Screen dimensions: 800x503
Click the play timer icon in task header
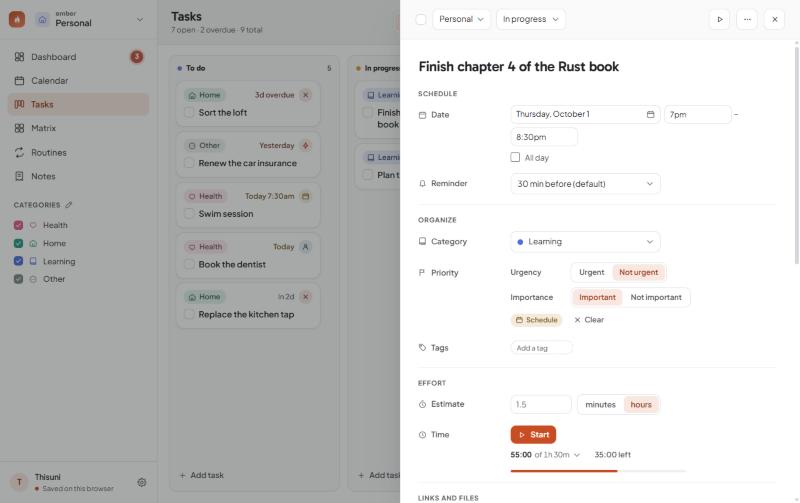pyautogui.click(x=719, y=19)
